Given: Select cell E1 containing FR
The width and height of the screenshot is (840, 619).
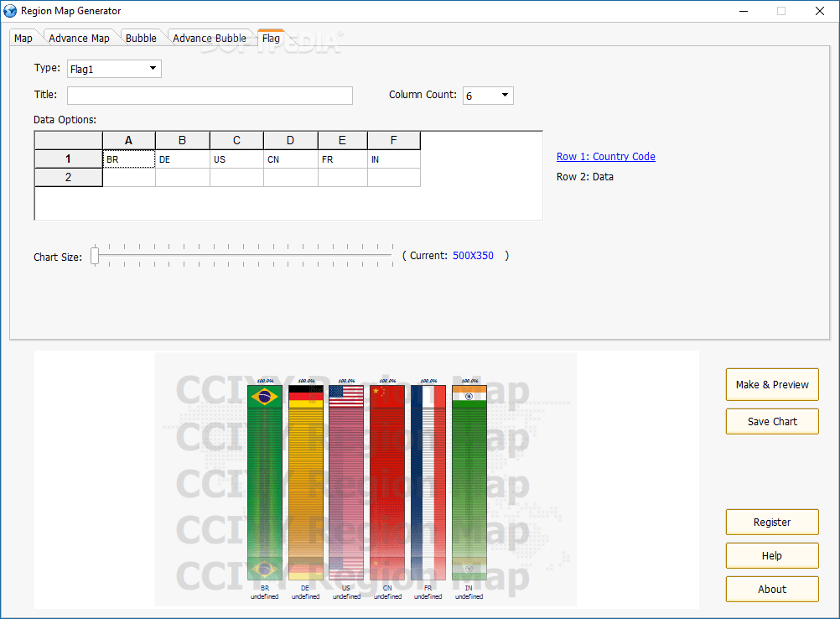Looking at the screenshot, I should (343, 159).
